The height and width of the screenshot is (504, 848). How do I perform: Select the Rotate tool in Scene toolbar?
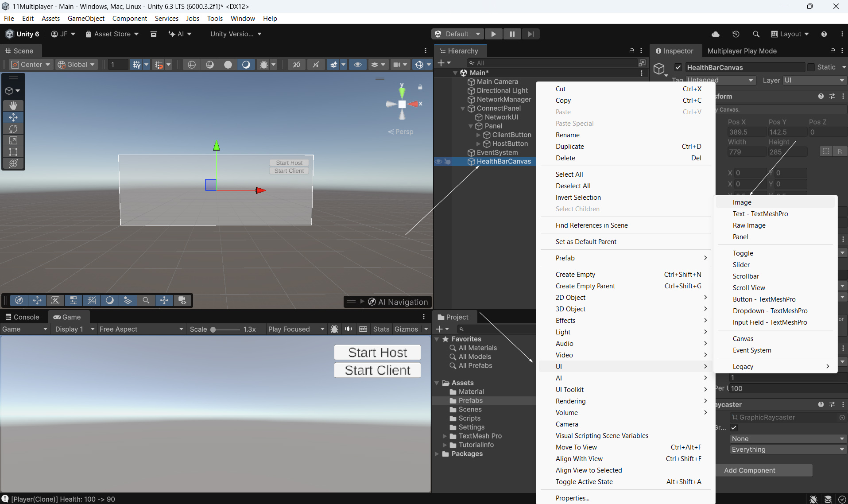point(13,129)
